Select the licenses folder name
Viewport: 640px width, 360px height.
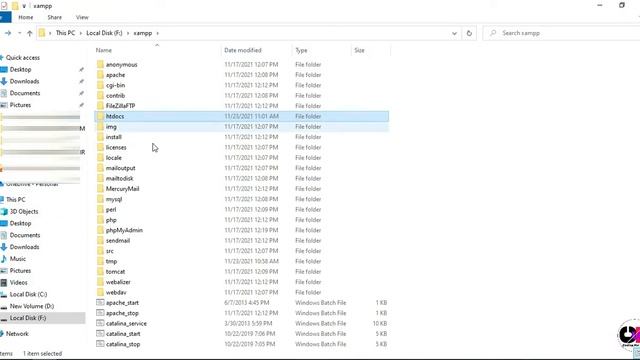116,147
